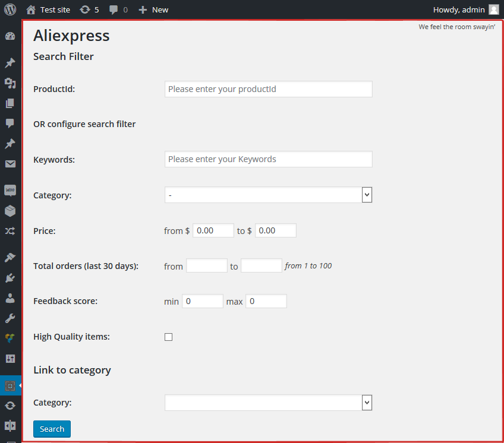Open the WordPress logo menu
This screenshot has height=443, width=504.
(x=10, y=10)
